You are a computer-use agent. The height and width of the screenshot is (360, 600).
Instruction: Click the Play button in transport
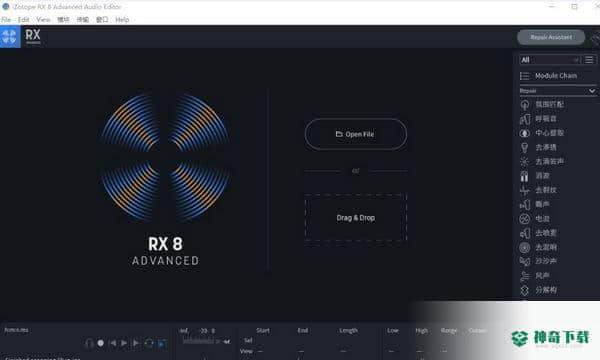[124, 343]
